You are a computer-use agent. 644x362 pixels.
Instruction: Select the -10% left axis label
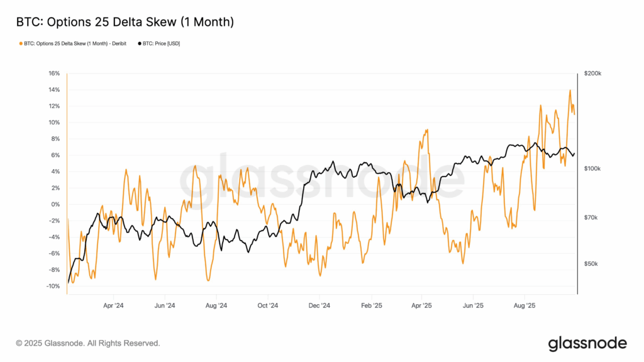click(x=52, y=286)
